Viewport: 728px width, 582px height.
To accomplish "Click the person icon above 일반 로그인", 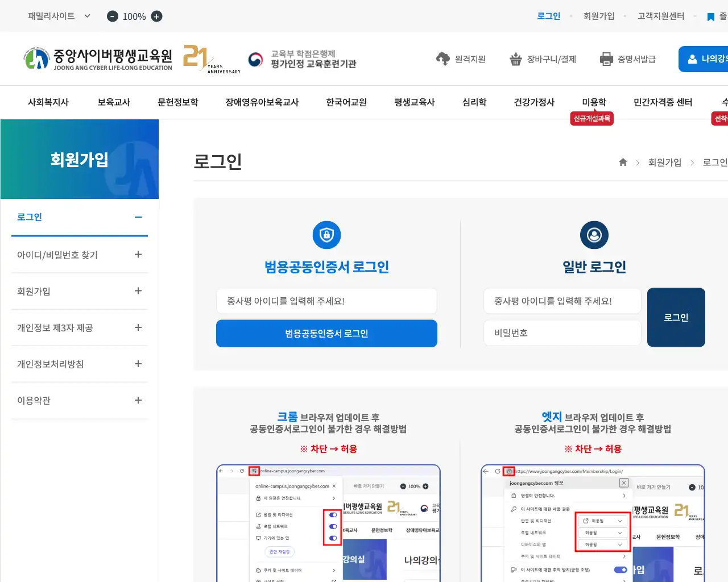I will pyautogui.click(x=594, y=235).
